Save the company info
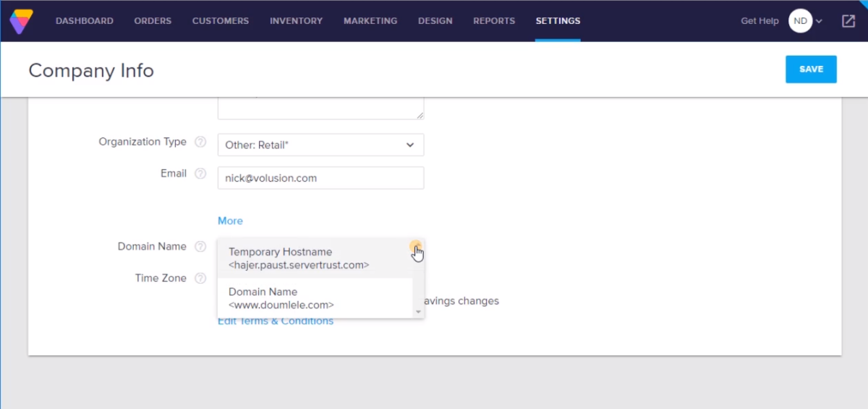868x409 pixels. 811,69
